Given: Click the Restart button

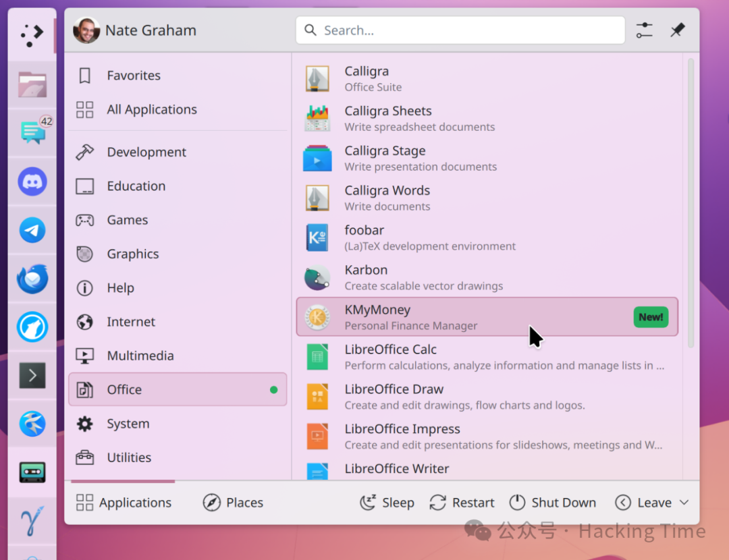Looking at the screenshot, I should 462,503.
